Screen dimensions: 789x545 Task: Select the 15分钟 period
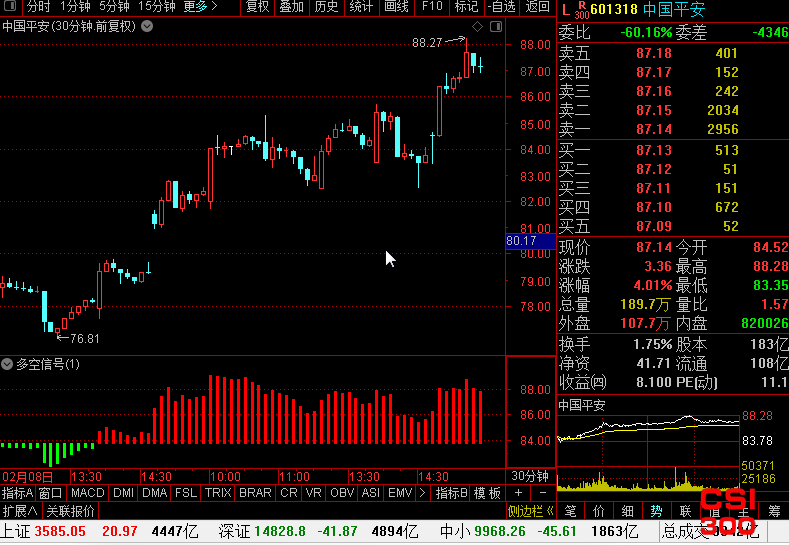pos(157,7)
